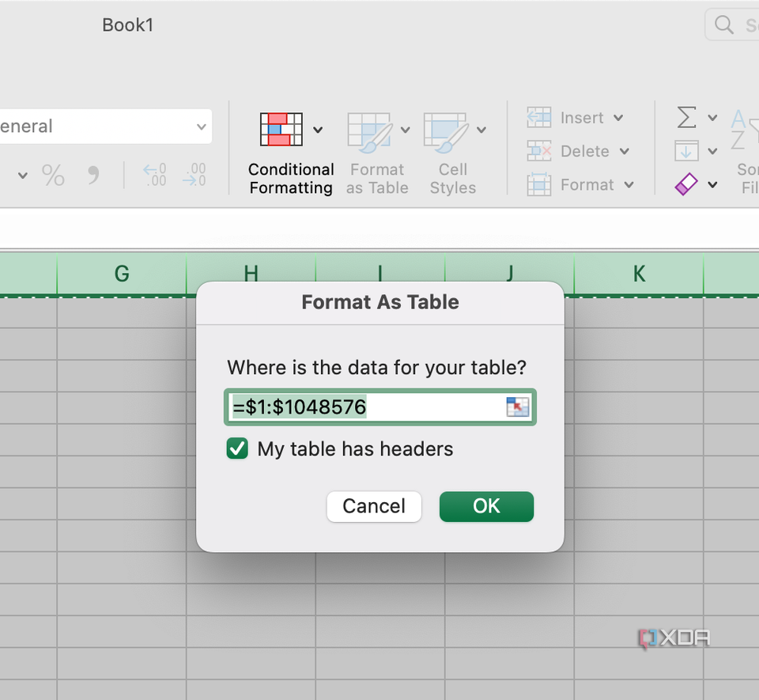Cancel the Format As Table dialog

pyautogui.click(x=373, y=506)
